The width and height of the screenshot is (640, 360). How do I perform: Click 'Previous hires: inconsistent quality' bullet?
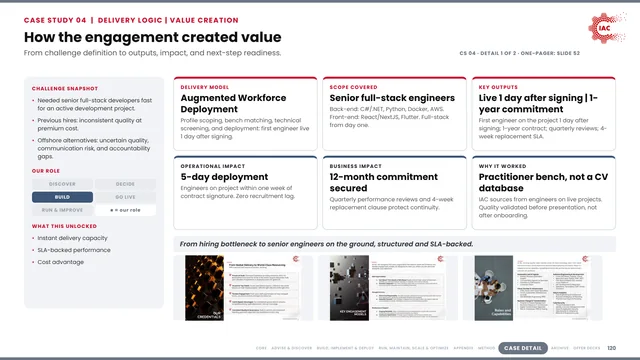tap(89, 124)
